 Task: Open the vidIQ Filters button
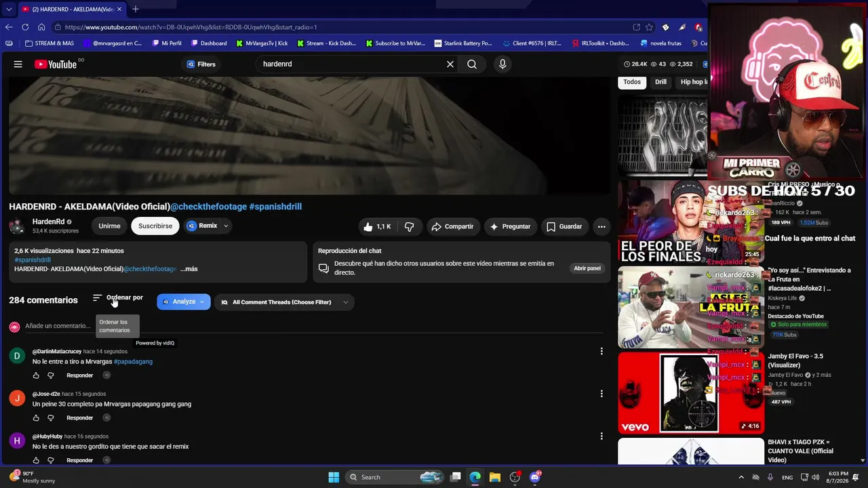click(201, 64)
